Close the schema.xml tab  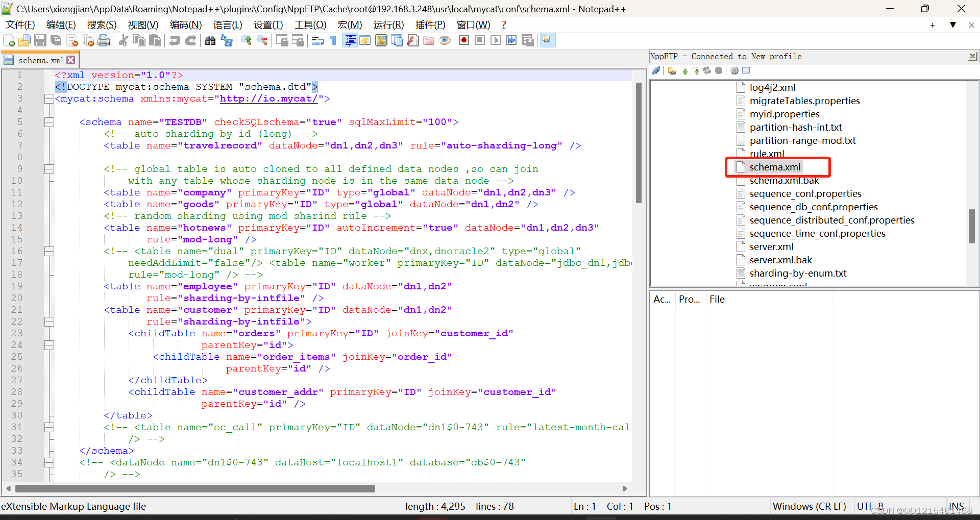click(x=71, y=60)
